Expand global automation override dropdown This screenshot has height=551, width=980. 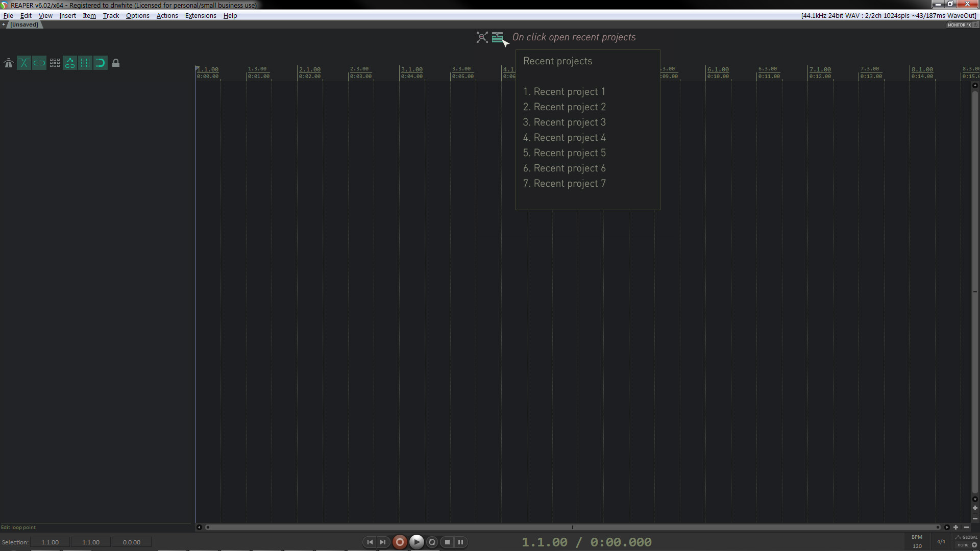point(974,545)
